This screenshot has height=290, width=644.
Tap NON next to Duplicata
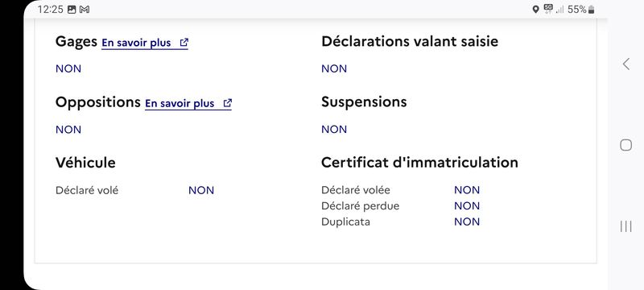pos(467,222)
